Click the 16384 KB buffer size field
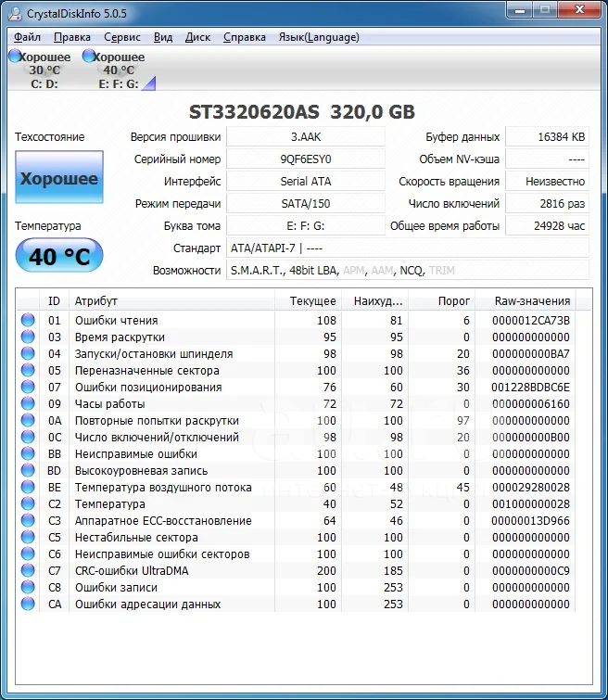Image resolution: width=608 pixels, height=700 pixels. tap(547, 136)
